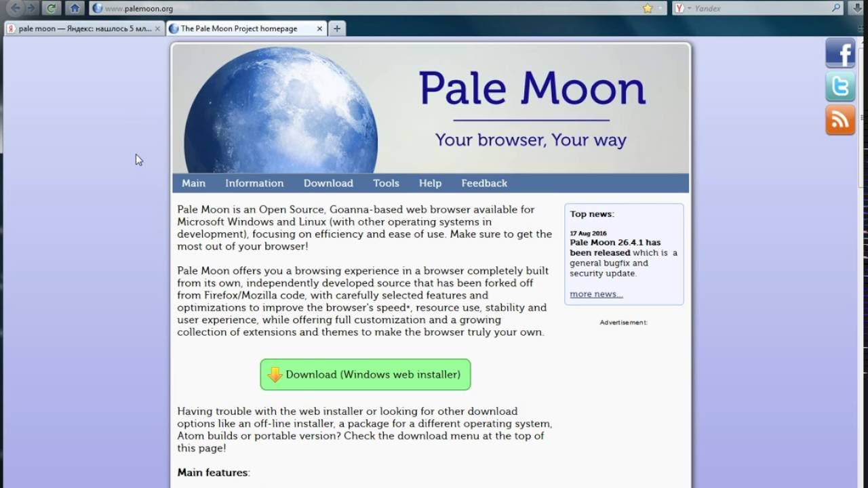Open the Help menu item
The height and width of the screenshot is (488, 868).
(x=430, y=183)
